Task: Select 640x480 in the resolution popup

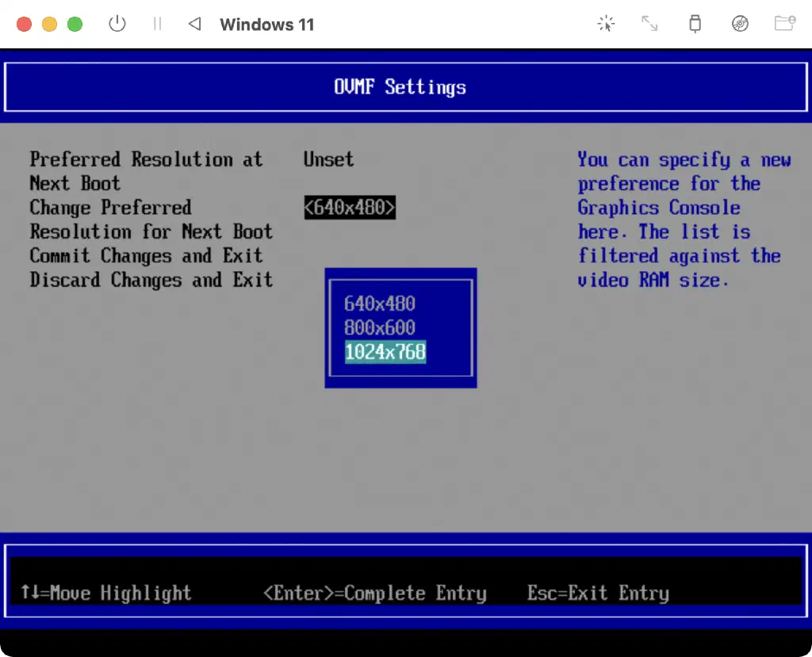Action: click(380, 304)
